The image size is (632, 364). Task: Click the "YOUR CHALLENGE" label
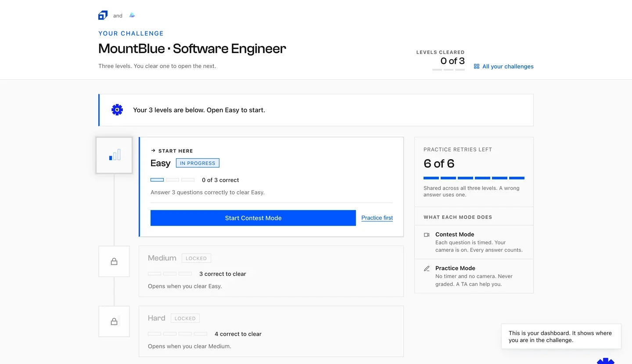[131, 33]
